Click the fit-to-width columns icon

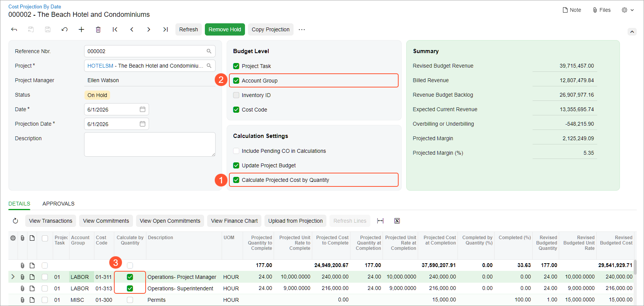click(380, 221)
